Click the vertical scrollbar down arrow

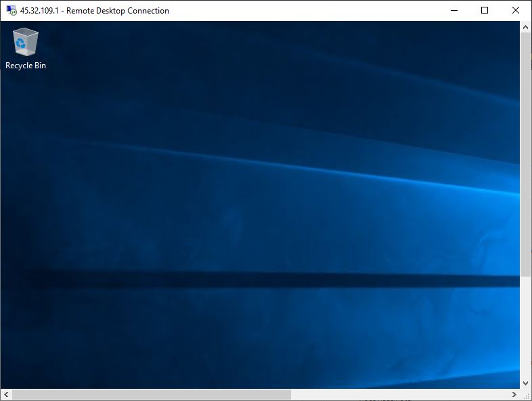(x=525, y=383)
